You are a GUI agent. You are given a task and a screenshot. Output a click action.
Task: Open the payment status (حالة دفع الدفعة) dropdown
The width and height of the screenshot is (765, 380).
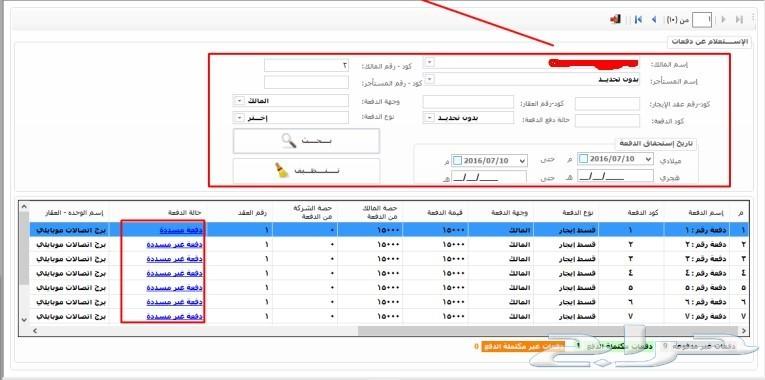tap(430, 118)
